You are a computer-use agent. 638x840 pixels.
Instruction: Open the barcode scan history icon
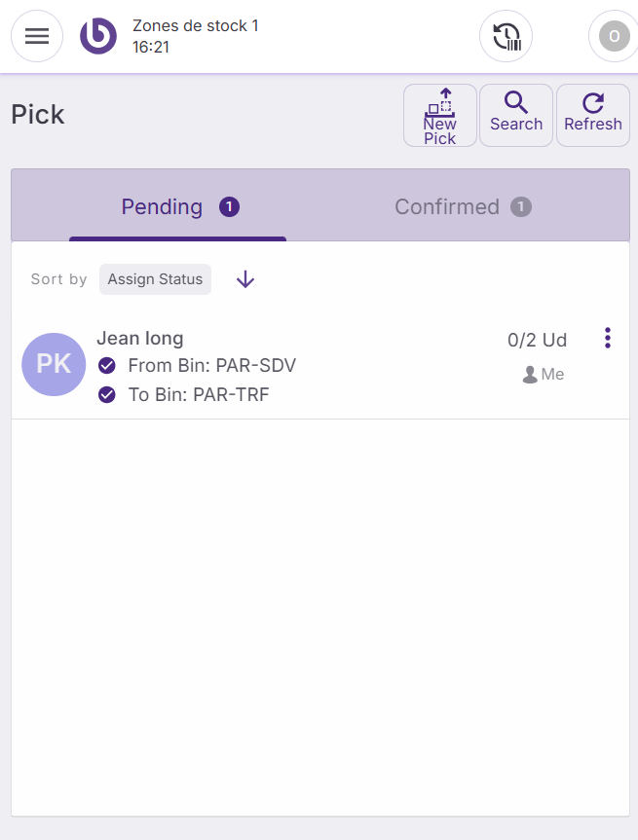click(507, 37)
